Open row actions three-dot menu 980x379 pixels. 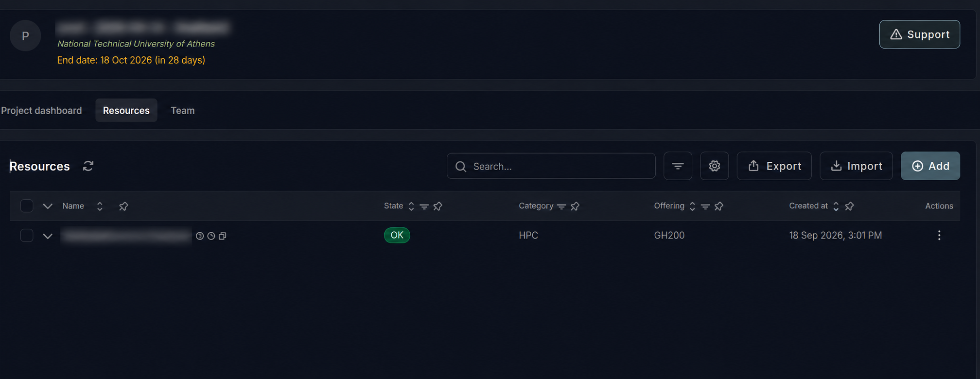[939, 236]
